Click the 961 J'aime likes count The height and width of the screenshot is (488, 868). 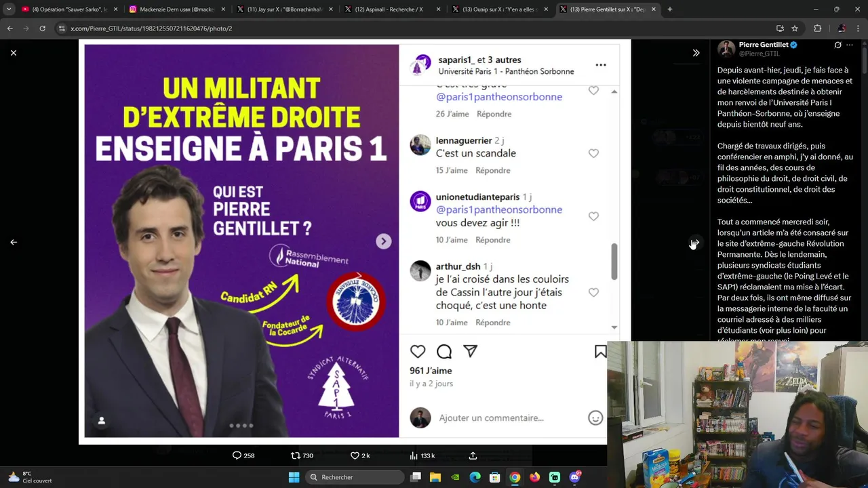click(x=431, y=371)
